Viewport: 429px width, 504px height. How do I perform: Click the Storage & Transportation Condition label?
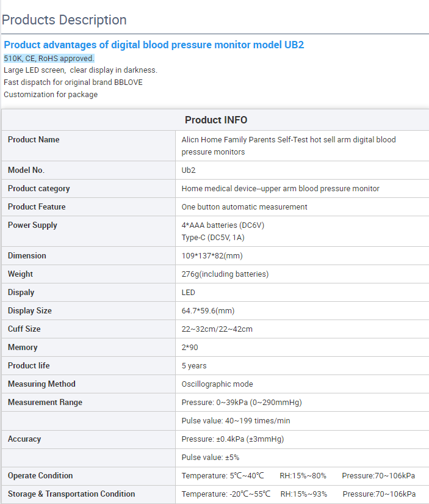71,494
